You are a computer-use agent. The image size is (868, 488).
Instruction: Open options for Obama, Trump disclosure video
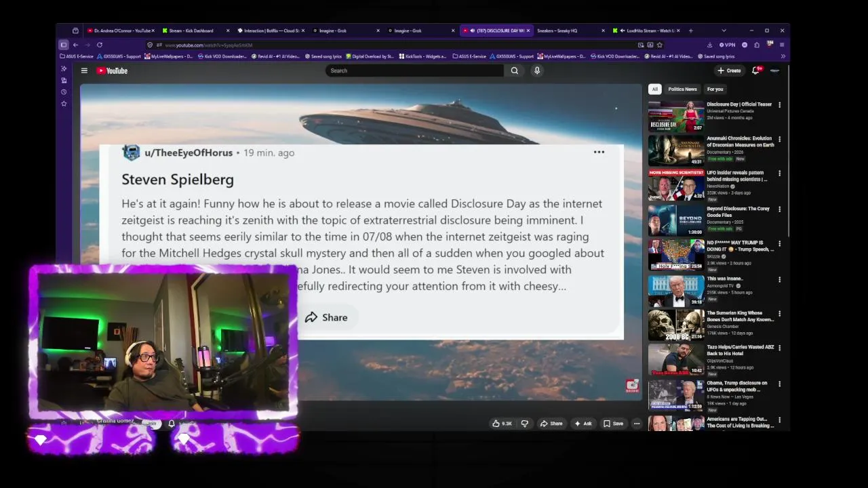pos(779,384)
